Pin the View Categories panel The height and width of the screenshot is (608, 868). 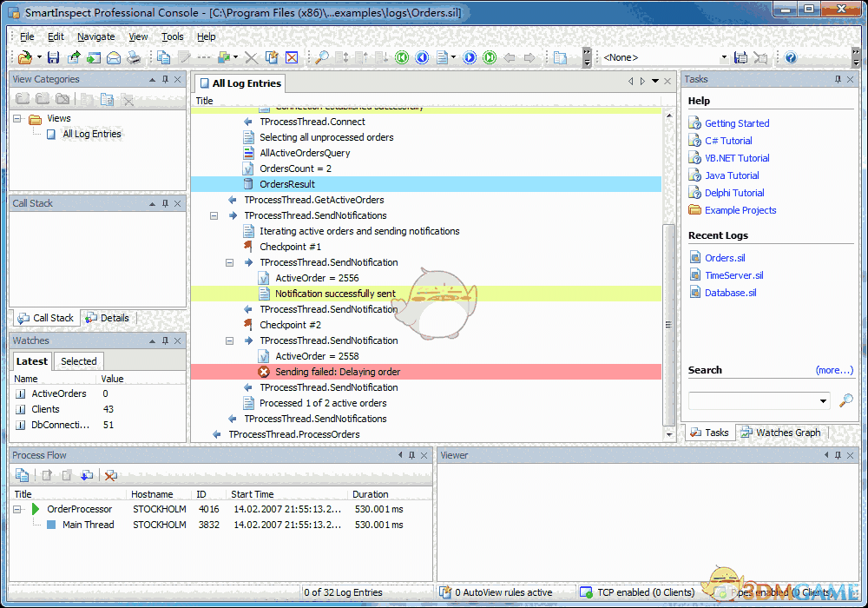click(x=165, y=80)
